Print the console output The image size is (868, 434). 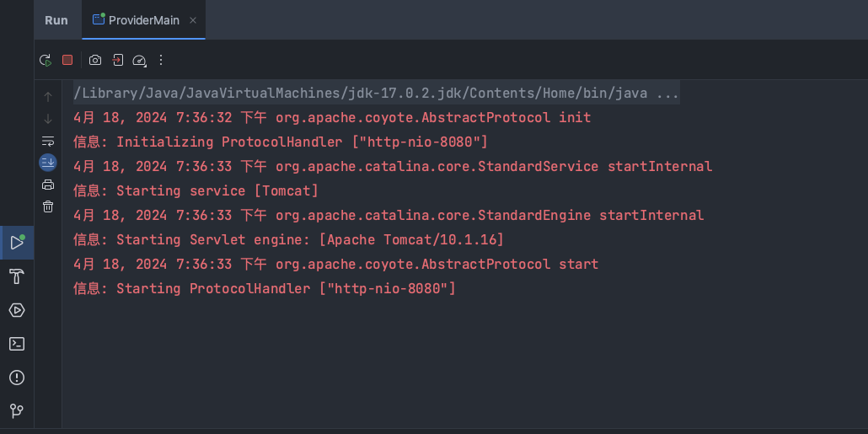[x=48, y=185]
